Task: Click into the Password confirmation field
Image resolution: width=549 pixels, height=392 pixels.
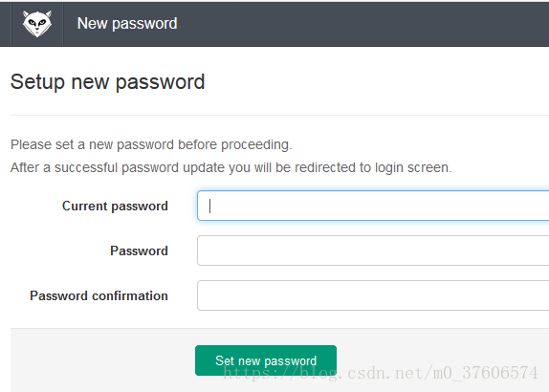Action: [x=373, y=295]
